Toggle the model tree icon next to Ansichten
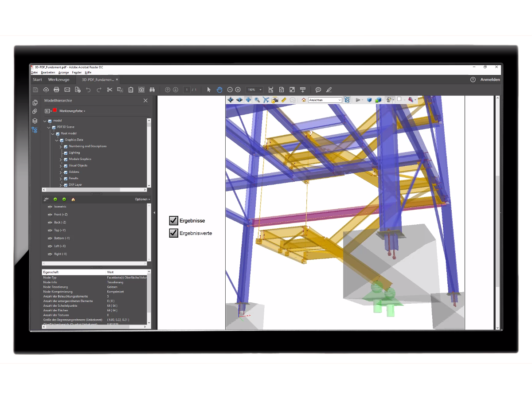 pos(347,99)
